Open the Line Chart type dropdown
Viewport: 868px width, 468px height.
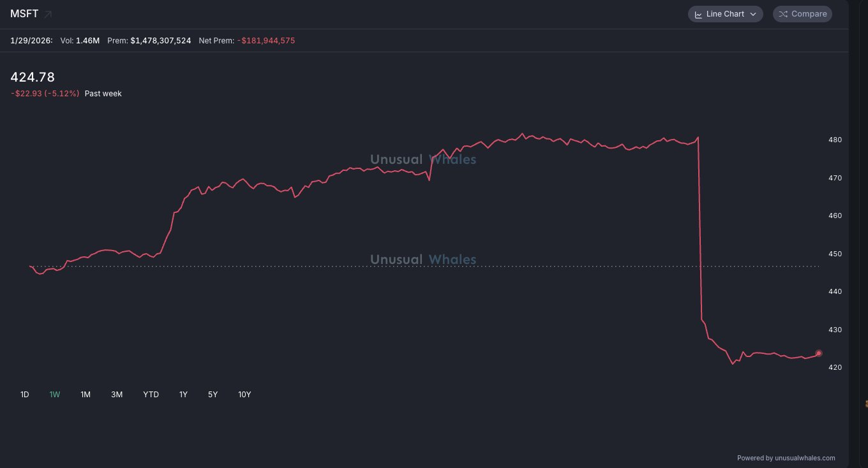(x=725, y=14)
